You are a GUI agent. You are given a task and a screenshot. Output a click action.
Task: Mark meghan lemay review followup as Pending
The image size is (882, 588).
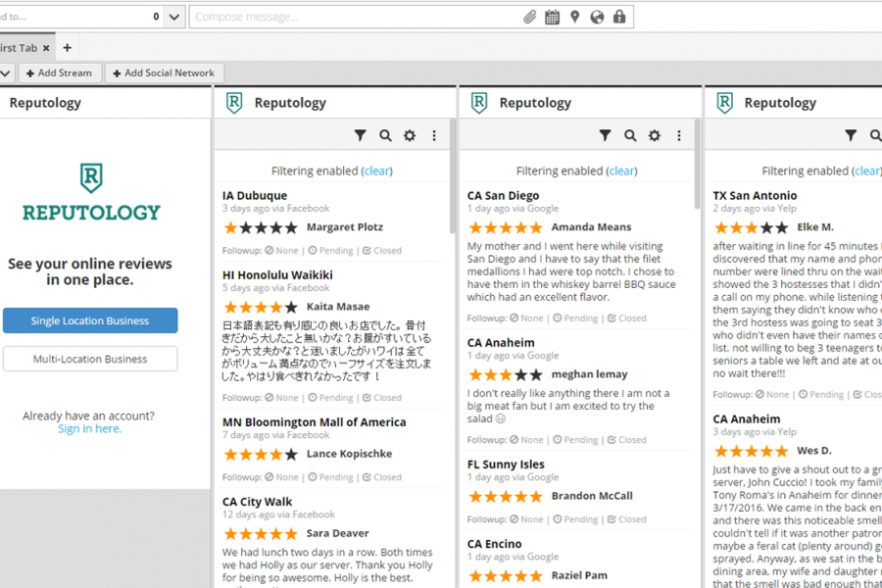point(575,439)
